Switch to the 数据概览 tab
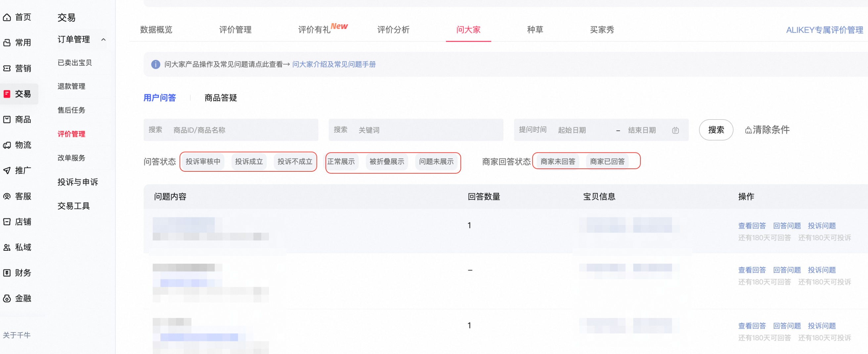This screenshot has width=868, height=354. point(156,30)
